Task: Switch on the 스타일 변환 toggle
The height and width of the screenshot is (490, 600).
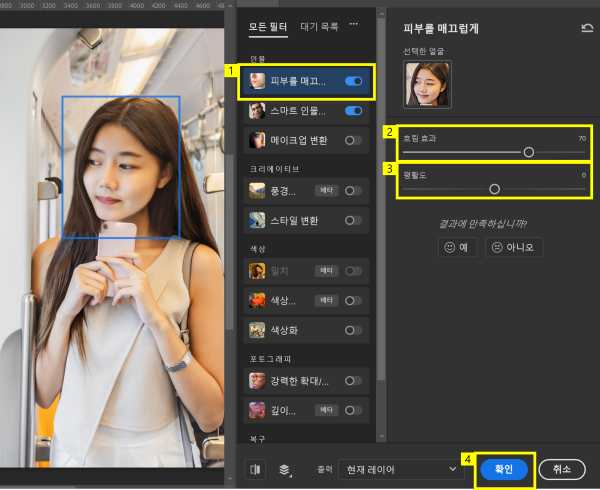Action: [x=354, y=220]
